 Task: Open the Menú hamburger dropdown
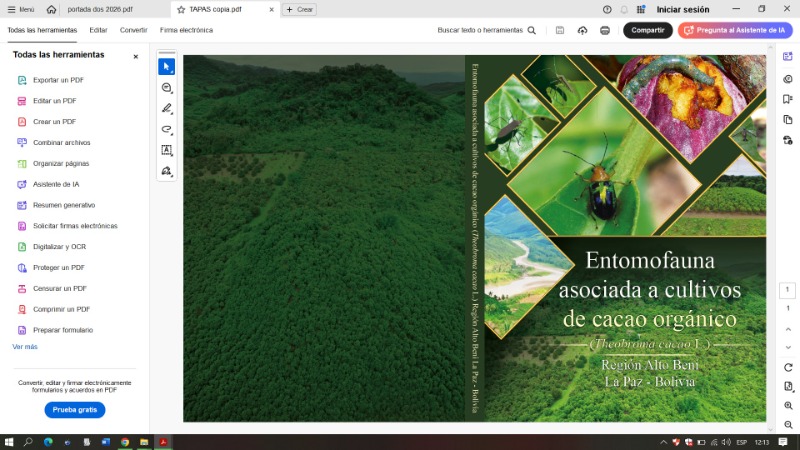coord(20,9)
